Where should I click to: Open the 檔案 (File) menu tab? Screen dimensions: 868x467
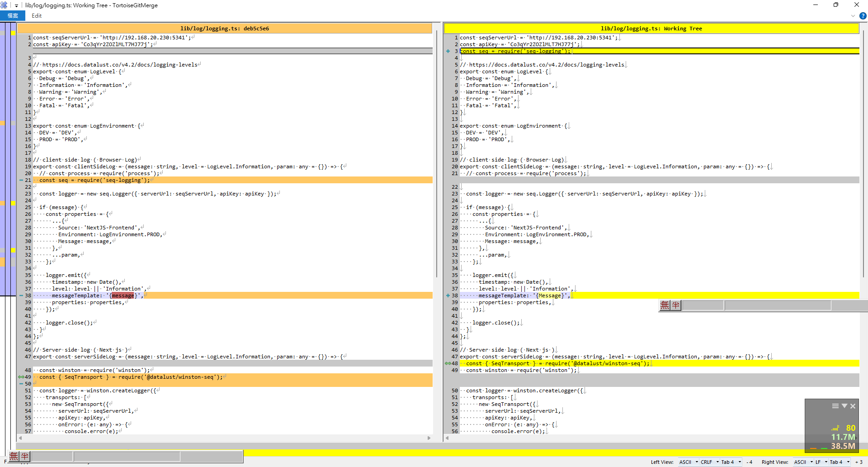13,16
